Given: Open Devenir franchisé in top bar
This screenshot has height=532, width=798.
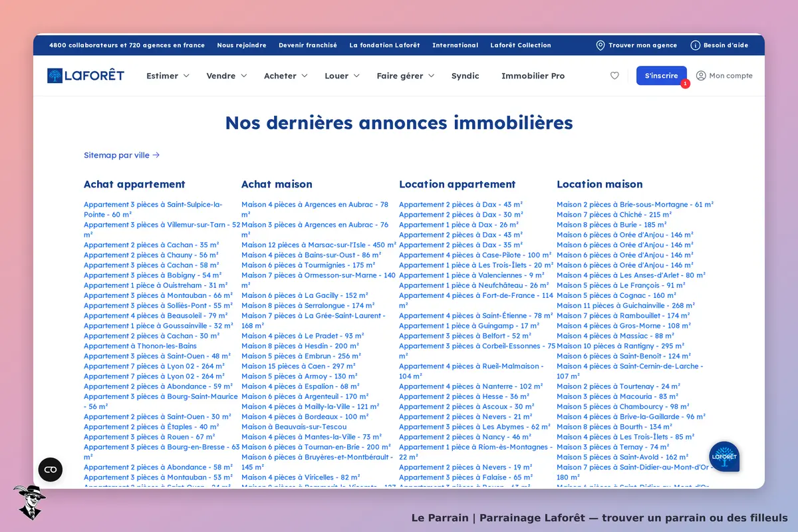Looking at the screenshot, I should (x=308, y=45).
